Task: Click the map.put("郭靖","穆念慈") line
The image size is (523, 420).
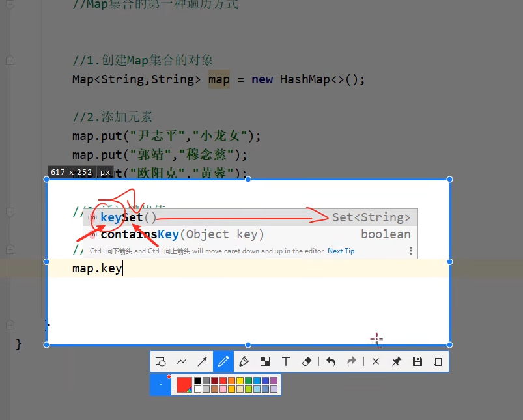Action: [160, 155]
